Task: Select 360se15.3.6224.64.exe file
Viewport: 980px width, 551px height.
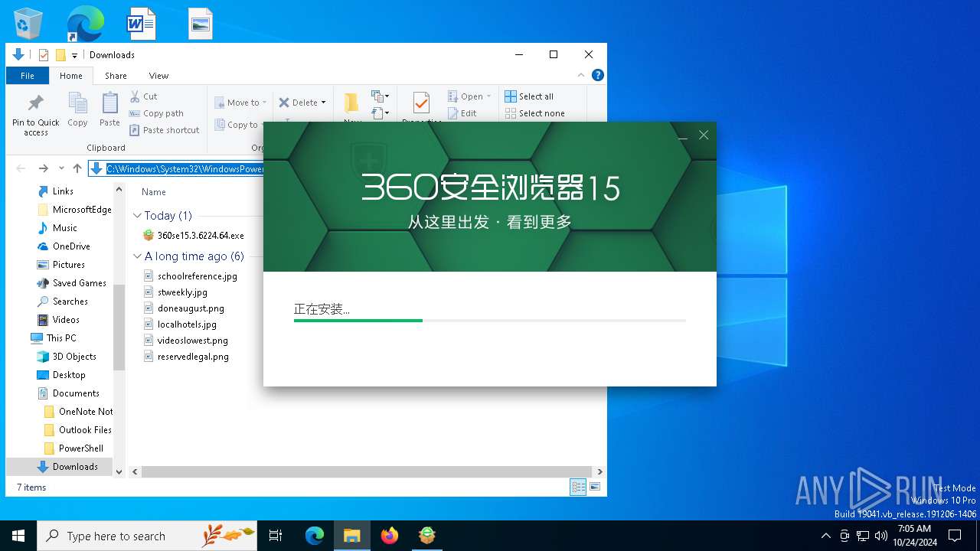Action: coord(194,236)
